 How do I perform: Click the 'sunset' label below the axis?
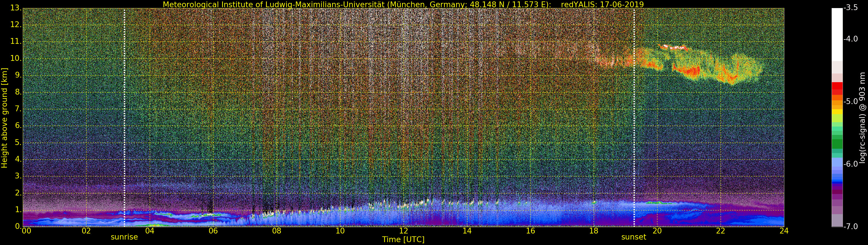tap(634, 237)
